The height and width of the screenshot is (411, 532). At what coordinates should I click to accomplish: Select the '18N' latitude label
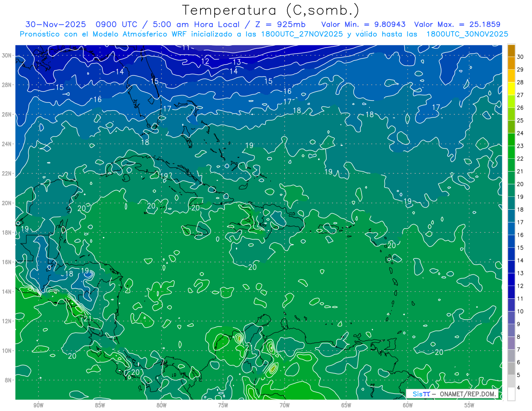pos(7,232)
